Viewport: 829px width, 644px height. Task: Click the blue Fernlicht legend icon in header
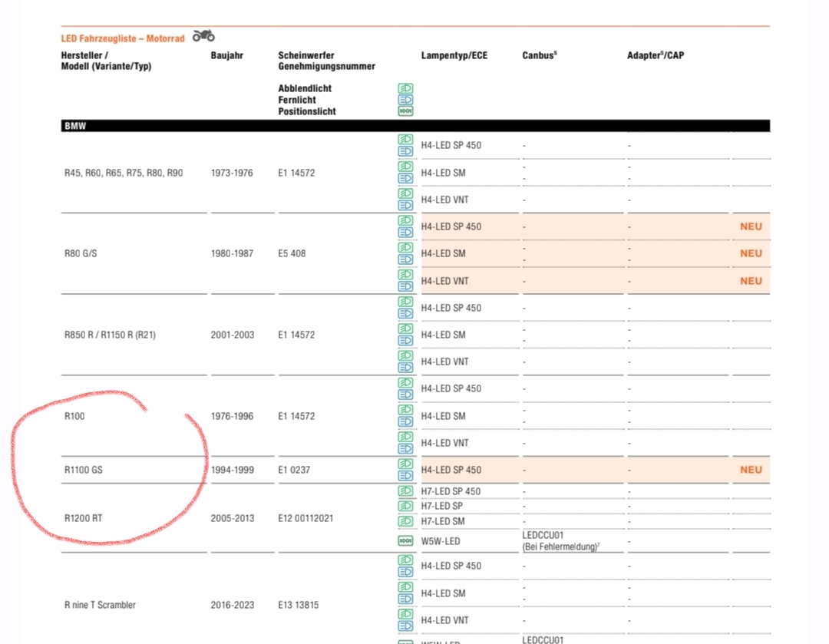tap(405, 100)
